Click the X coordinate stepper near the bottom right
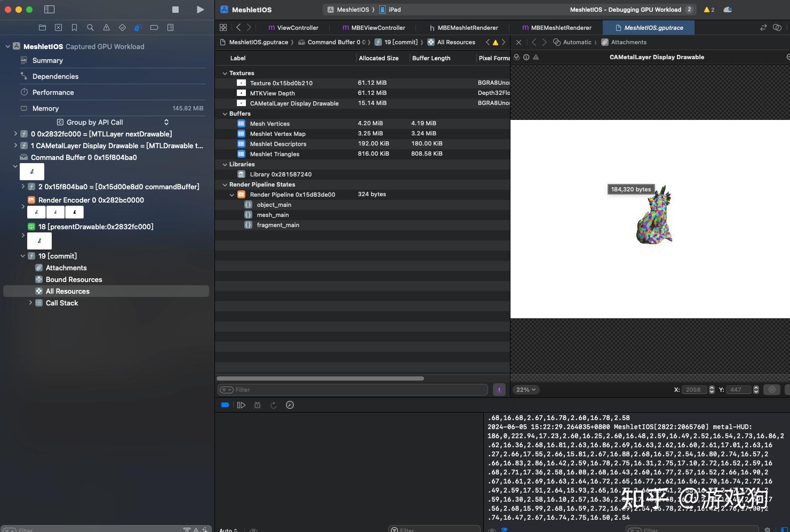790x532 pixels. point(711,390)
